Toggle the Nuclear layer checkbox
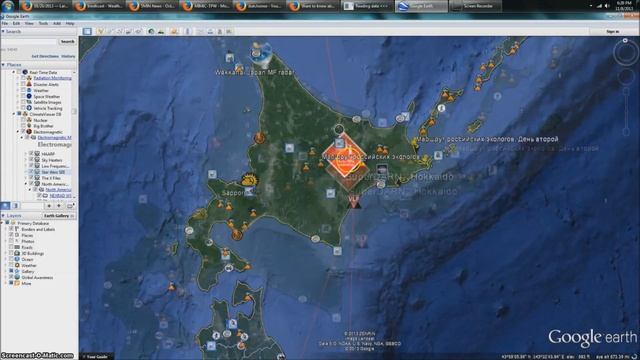Viewport: 640px width, 360px height. pyautogui.click(x=23, y=120)
